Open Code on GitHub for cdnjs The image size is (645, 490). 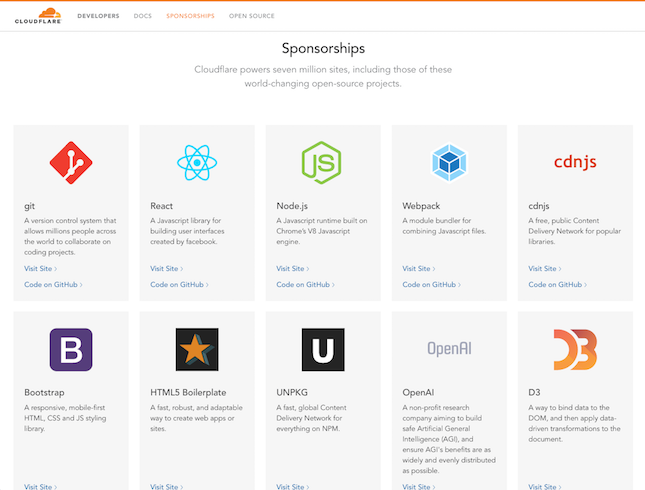(557, 285)
